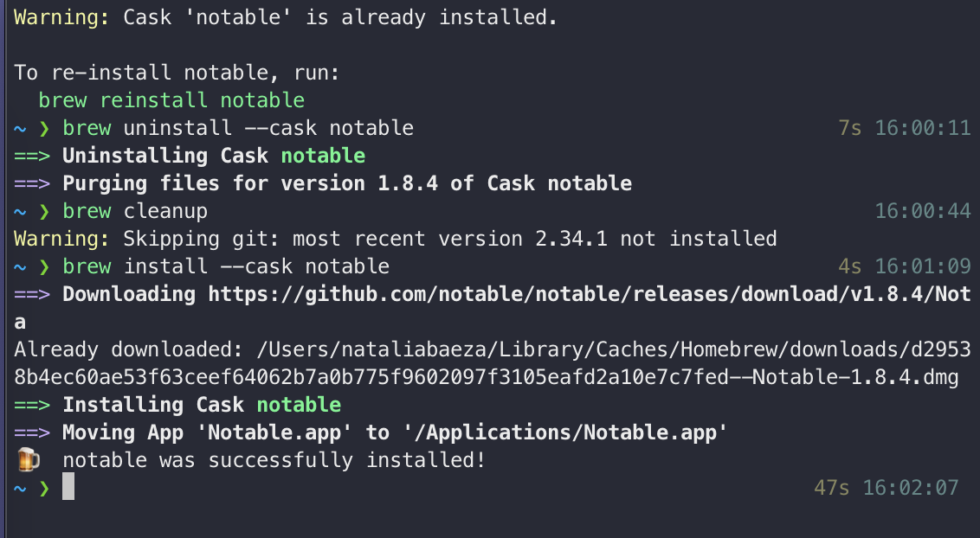Click the green prompt chevron on the last line
This screenshot has width=980, height=538.
pyautogui.click(x=44, y=488)
